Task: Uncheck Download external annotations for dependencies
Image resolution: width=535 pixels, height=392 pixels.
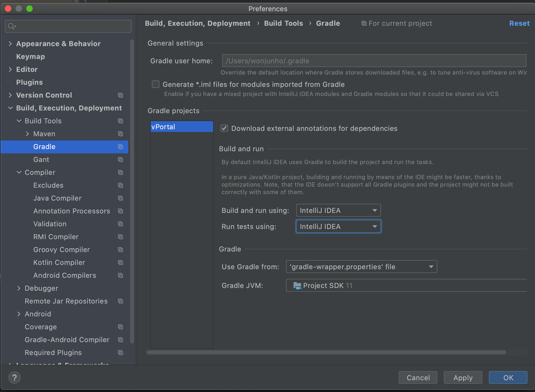Action: pyautogui.click(x=224, y=128)
